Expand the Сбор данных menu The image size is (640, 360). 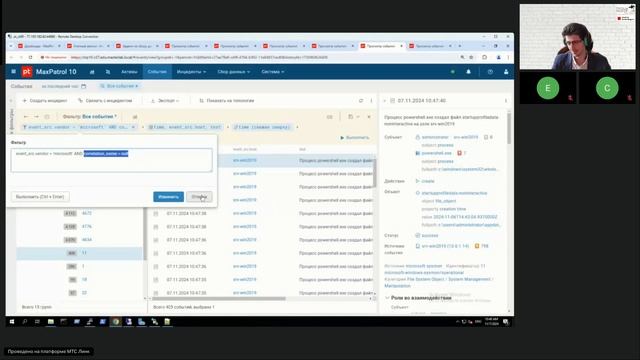coord(233,72)
